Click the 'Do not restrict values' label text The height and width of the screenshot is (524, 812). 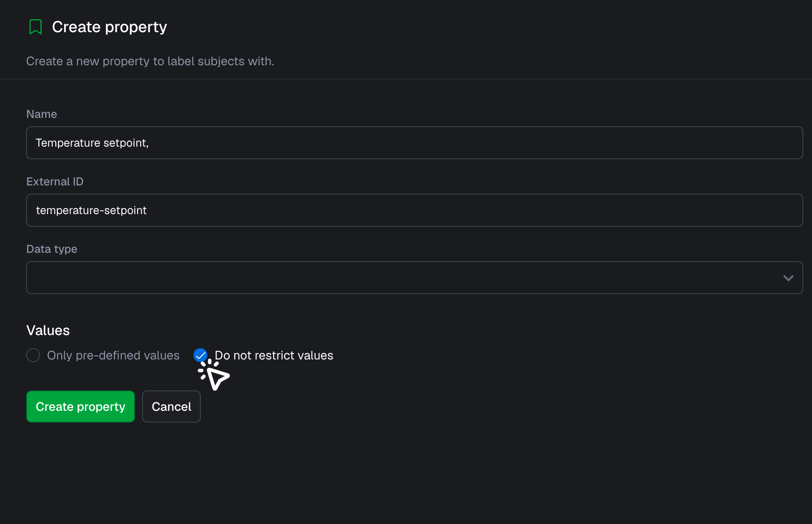tap(274, 356)
